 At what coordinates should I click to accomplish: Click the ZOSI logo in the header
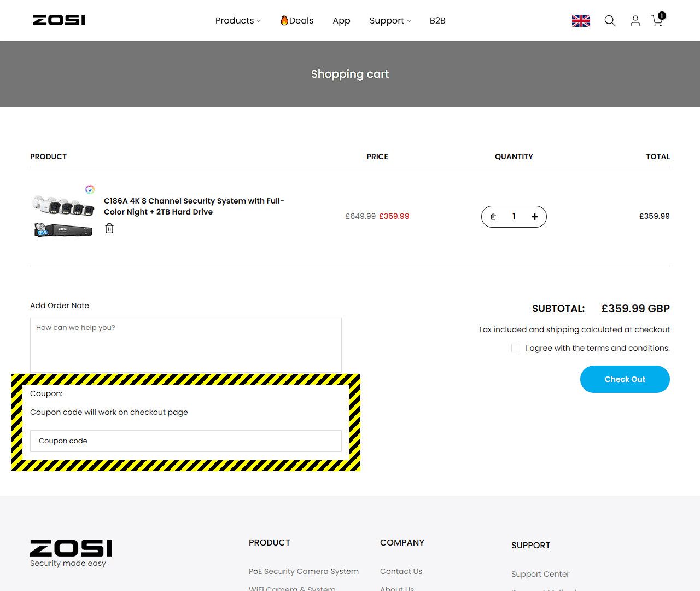(x=59, y=20)
